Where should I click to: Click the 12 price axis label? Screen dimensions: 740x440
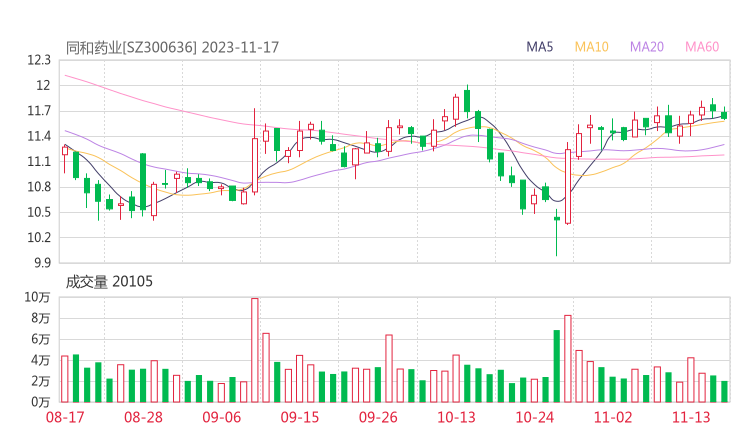43,85
